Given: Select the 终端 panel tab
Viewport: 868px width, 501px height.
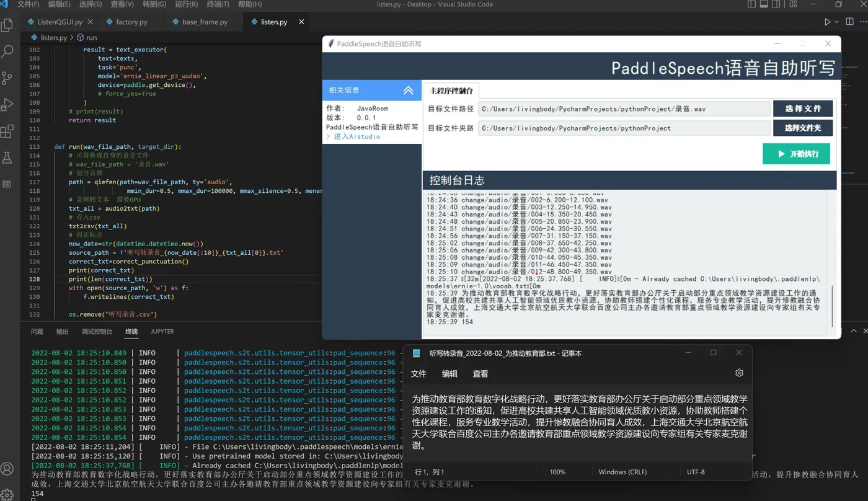Looking at the screenshot, I should coord(131,332).
